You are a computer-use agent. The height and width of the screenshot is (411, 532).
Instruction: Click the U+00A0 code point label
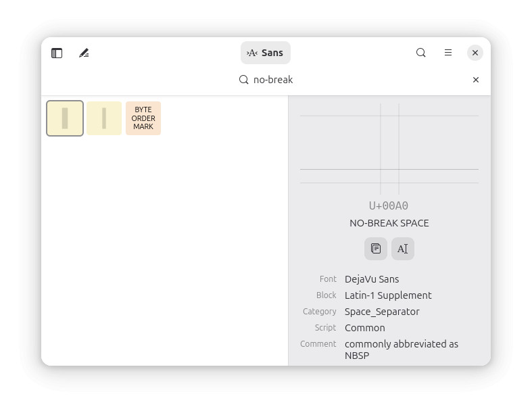point(389,205)
